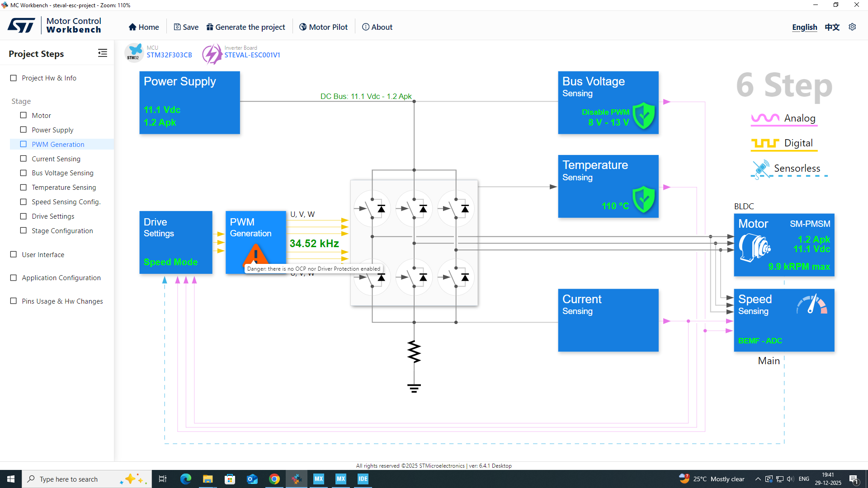The height and width of the screenshot is (488, 868).
Task: Open Google Chrome from the taskbar
Action: point(274,479)
